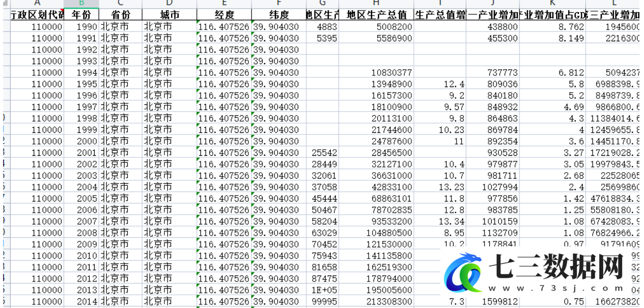Select growth rate cell 8.95
This screenshot has height=308, width=644.
[x=440, y=233]
